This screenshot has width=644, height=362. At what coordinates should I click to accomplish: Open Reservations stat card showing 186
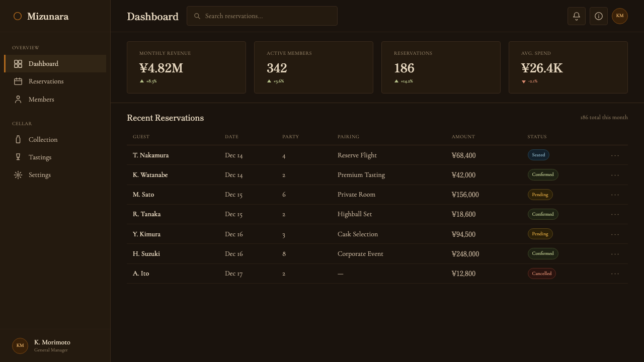(x=441, y=67)
